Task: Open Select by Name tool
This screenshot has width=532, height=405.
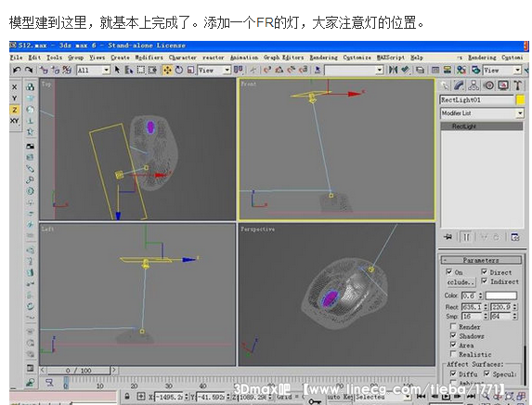Action: (x=128, y=70)
